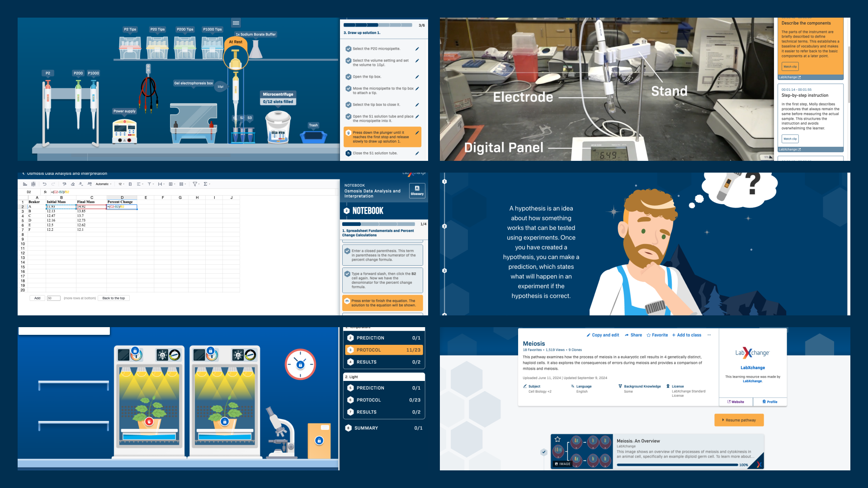Image resolution: width=868 pixels, height=488 pixels.
Task: Select the P200 Tips box
Action: point(185,47)
